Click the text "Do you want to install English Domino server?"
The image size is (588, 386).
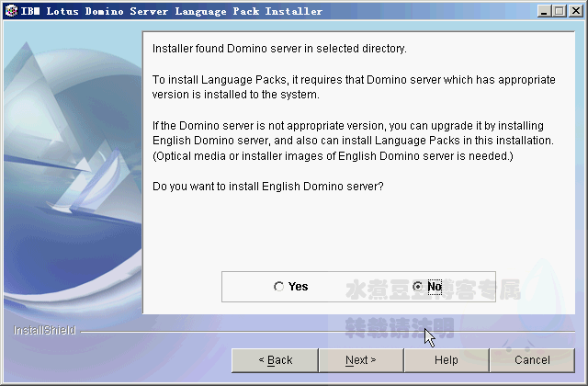[x=268, y=187]
